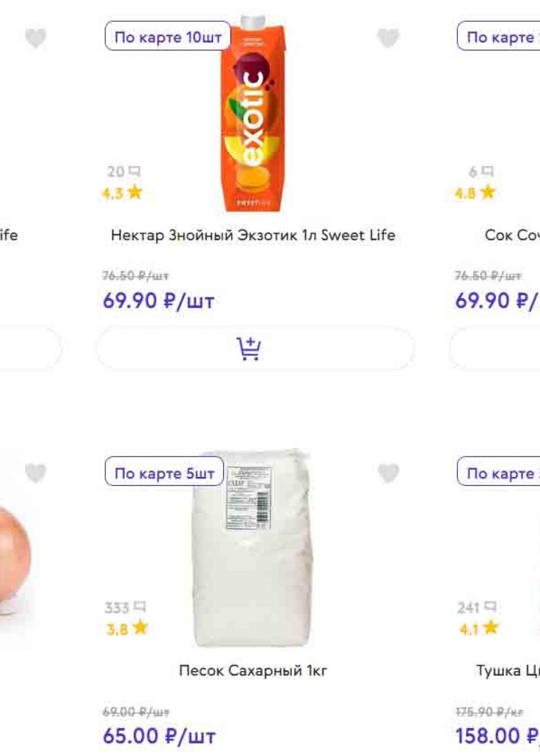Click the 4.8 star rating
The height and width of the screenshot is (756, 540).
click(x=475, y=193)
